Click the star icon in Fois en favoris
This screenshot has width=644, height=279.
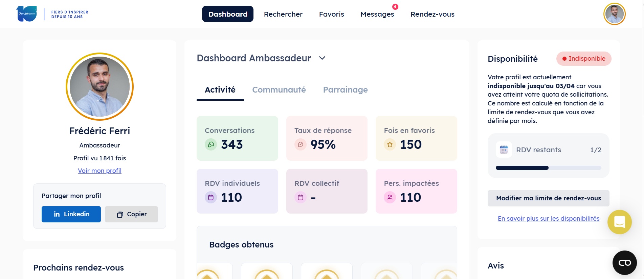(x=390, y=144)
